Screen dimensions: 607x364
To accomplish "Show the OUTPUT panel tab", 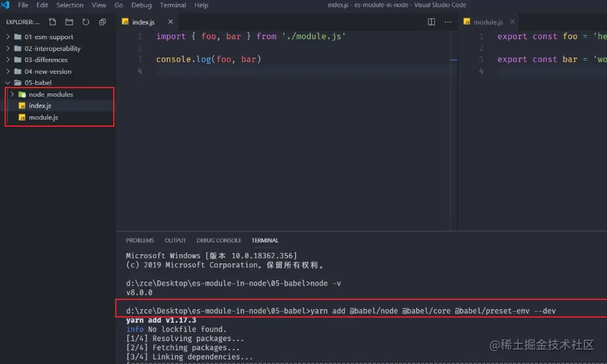I will pyautogui.click(x=175, y=240).
